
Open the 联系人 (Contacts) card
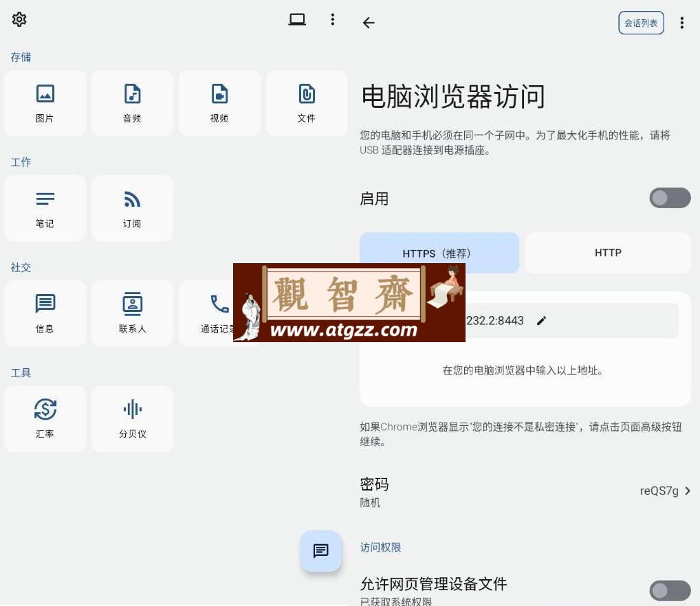(x=132, y=313)
